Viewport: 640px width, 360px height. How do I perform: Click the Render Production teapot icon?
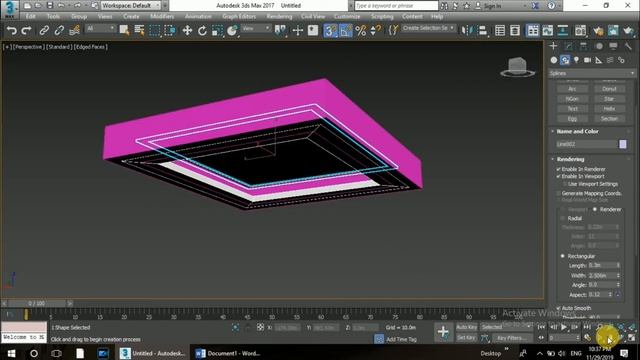(629, 31)
